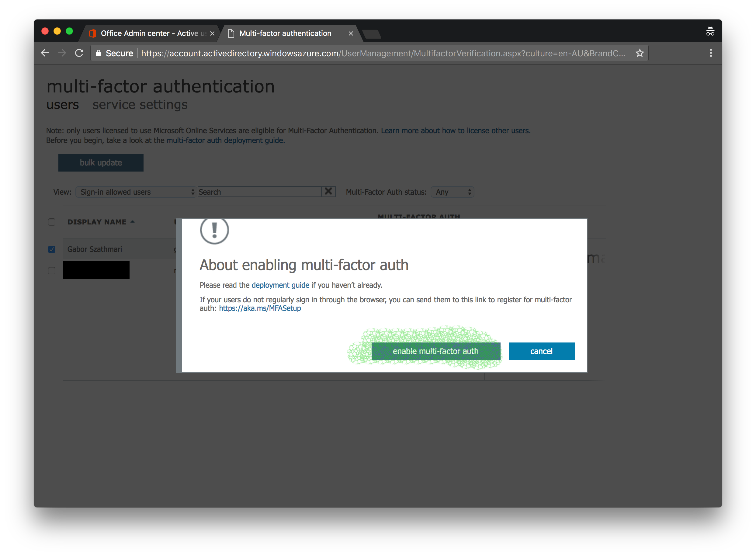
Task: Open the service settings tab
Action: pos(139,105)
